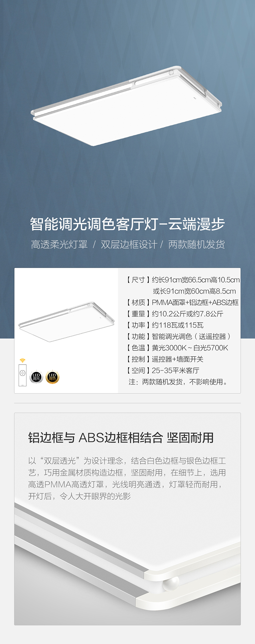Click the subtitle 高透柔光灯罩
The height and width of the screenshot is (644, 255).
(x=59, y=244)
